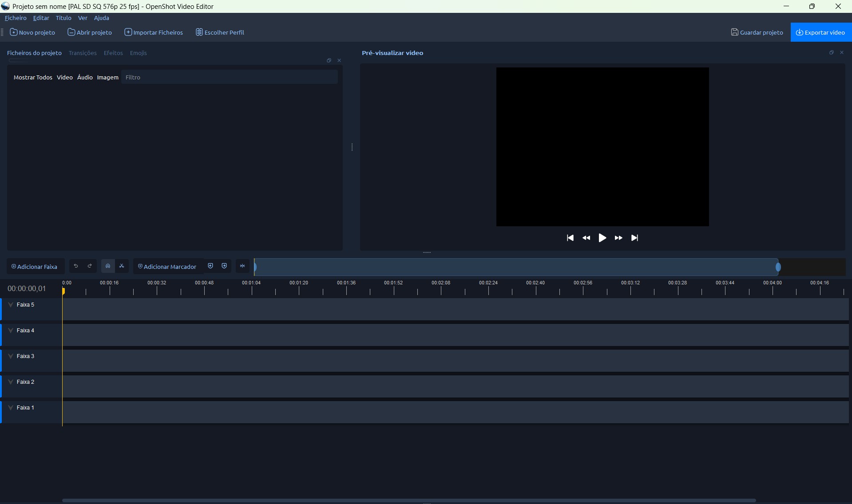The image size is (852, 504).
Task: Go to the previous marker
Action: (x=210, y=266)
